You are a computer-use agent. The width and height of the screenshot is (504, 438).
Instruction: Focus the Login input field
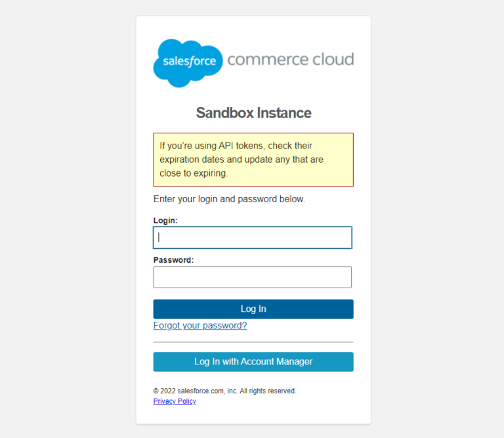253,237
